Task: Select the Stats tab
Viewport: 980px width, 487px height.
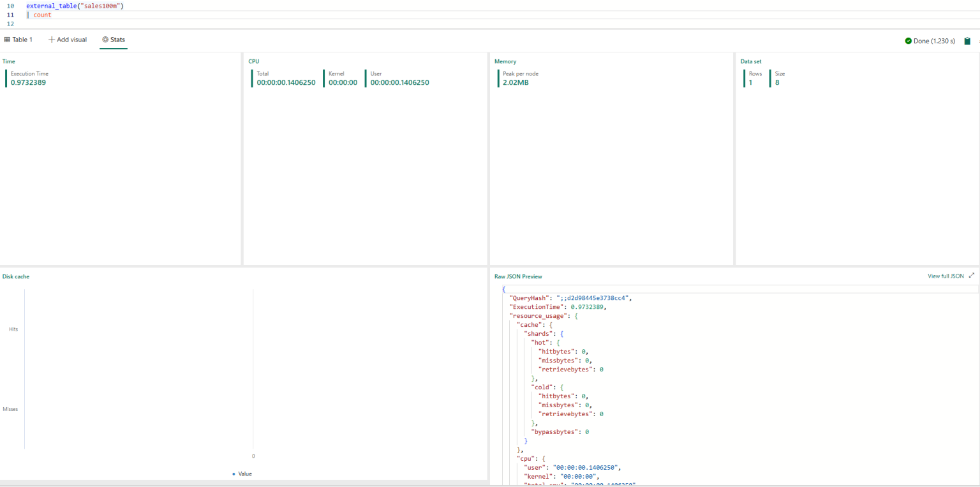Action: point(114,40)
